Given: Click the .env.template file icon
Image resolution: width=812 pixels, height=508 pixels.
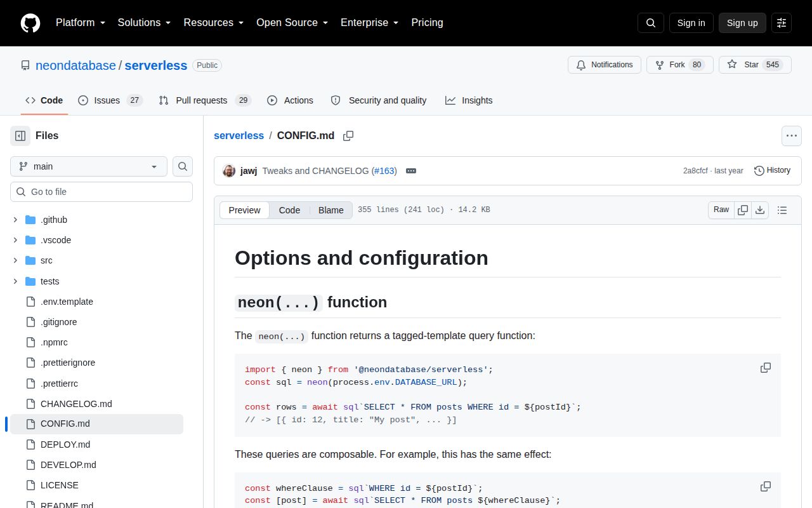Looking at the screenshot, I should (x=30, y=302).
